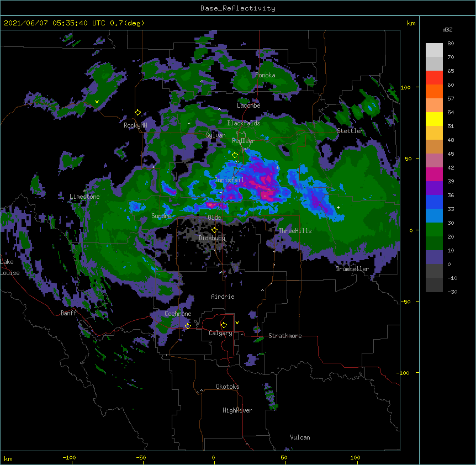The width and height of the screenshot is (476, 465).
Task: Click the Lake Louise label
Action: (10, 267)
